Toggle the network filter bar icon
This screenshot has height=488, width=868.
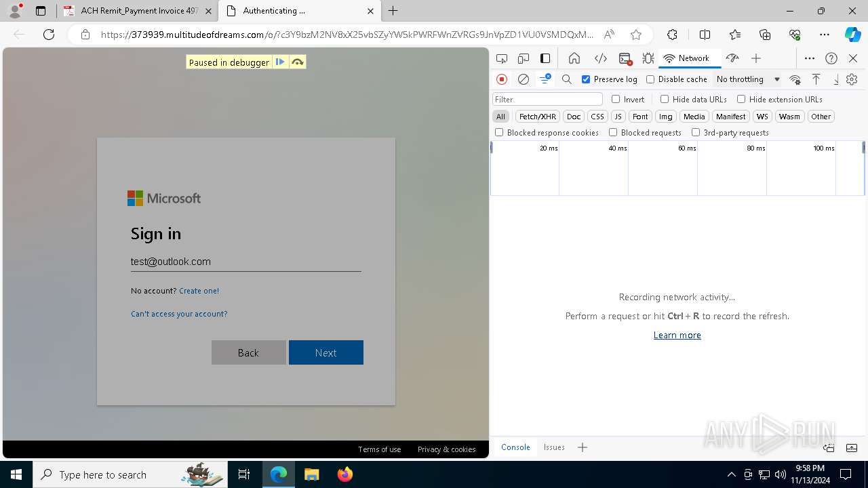545,79
